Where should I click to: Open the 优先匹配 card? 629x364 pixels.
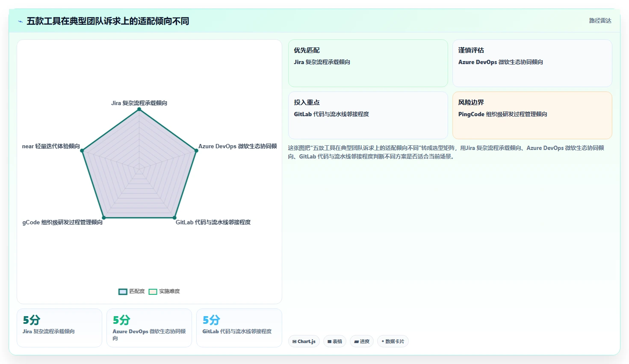pos(368,63)
